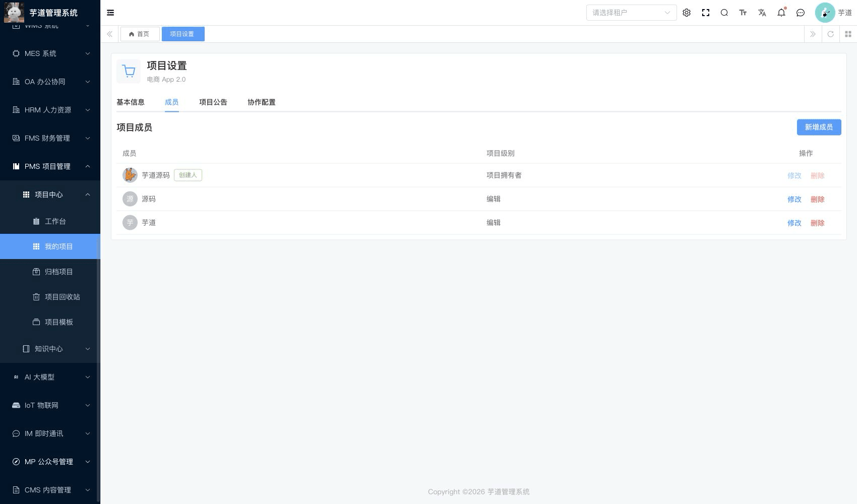Collapse the PMS 项目管理 menu chevron
The height and width of the screenshot is (504, 857).
88,166
